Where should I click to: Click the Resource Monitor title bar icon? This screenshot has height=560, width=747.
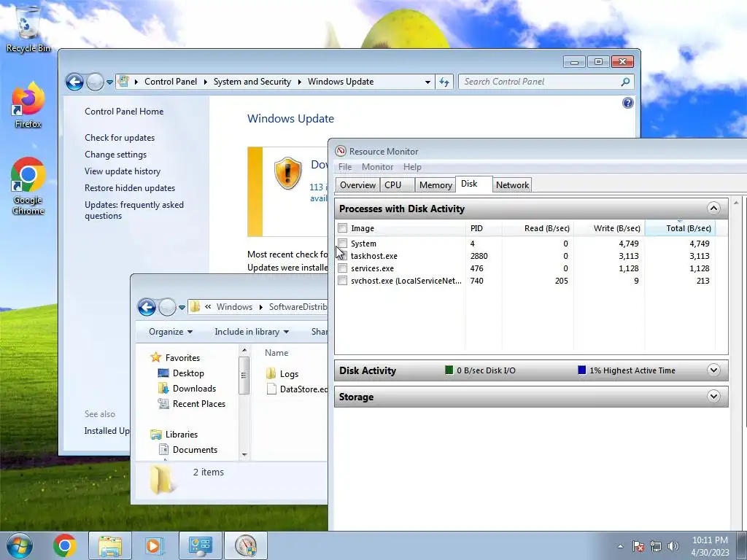point(341,152)
